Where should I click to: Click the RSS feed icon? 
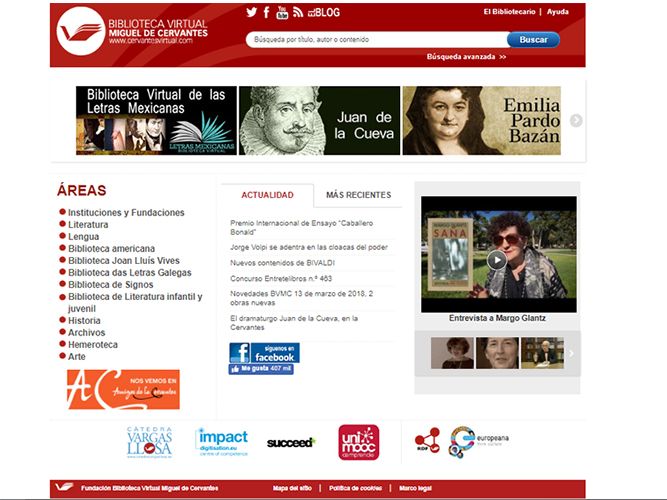pyautogui.click(x=297, y=12)
